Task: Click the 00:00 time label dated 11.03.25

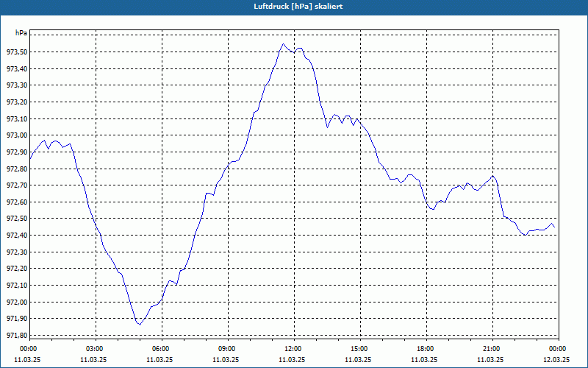Action: point(28,349)
